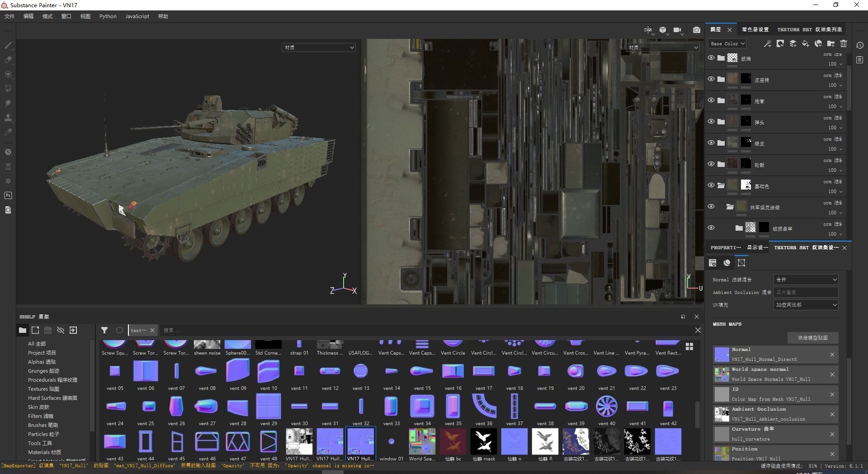The height and width of the screenshot is (474, 868).
Task: Toggle visibility of the 破损曲率 layer
Action: [x=711, y=228]
